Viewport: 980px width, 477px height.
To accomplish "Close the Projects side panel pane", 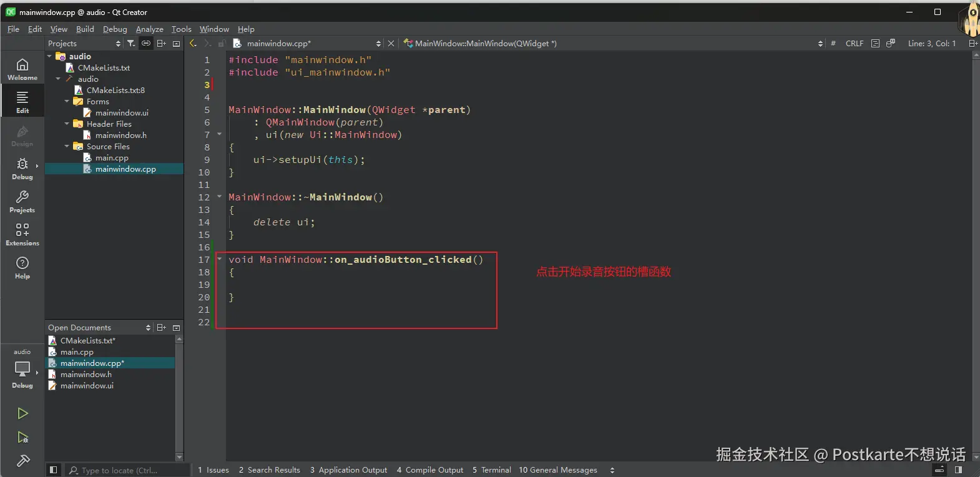I will (x=177, y=43).
